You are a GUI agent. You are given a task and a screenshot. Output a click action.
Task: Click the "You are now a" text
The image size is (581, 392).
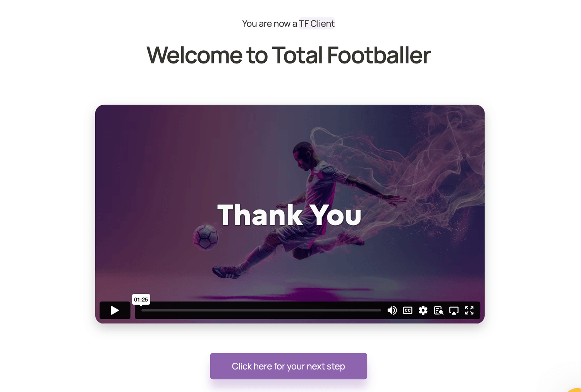pos(270,24)
